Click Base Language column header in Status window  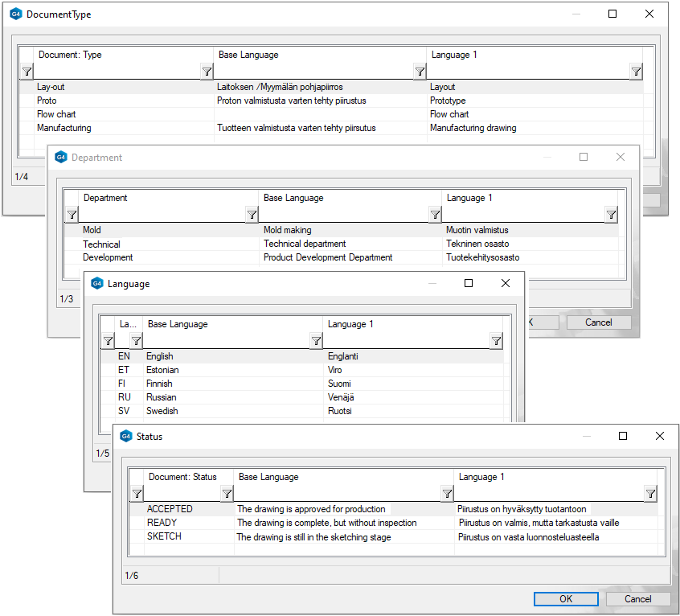click(343, 477)
